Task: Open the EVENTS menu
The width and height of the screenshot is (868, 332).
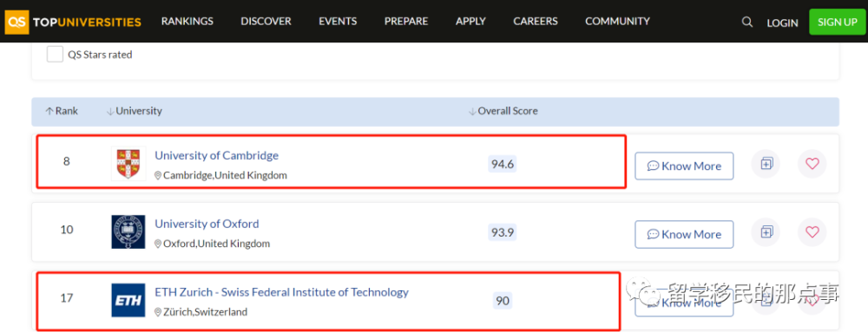Action: click(338, 21)
